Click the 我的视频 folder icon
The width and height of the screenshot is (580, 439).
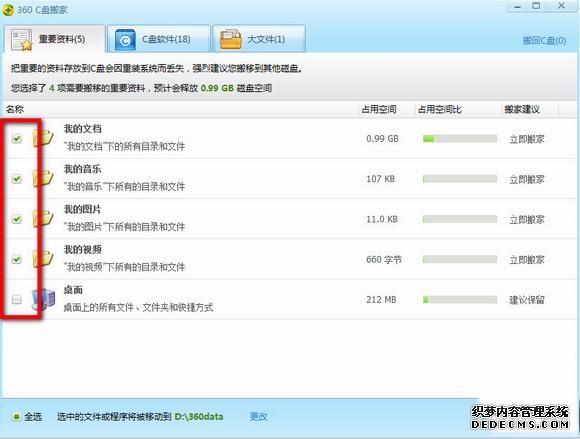[x=43, y=259]
